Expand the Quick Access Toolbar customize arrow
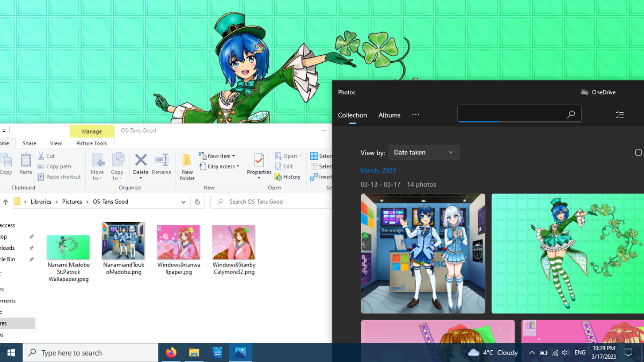This screenshot has height=362, width=644. coord(4,131)
